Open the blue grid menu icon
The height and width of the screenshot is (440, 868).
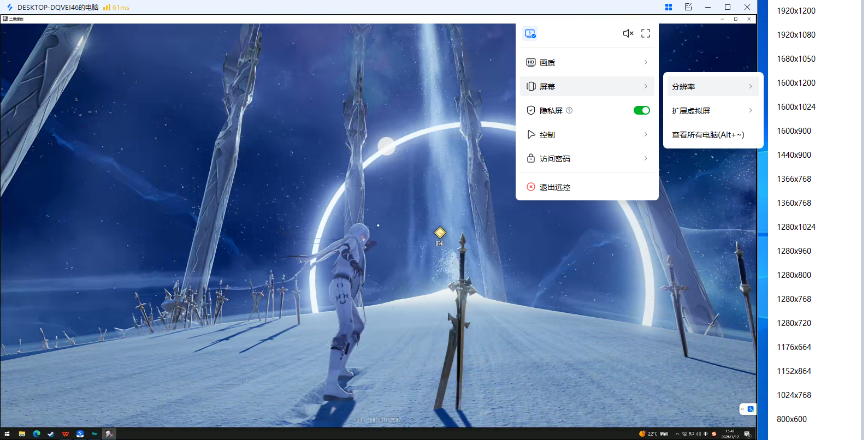(x=669, y=7)
